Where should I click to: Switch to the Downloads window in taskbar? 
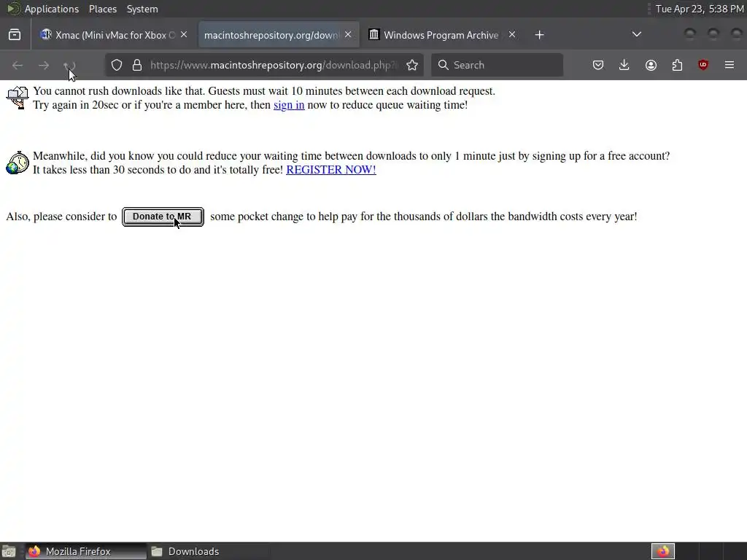(x=208, y=551)
